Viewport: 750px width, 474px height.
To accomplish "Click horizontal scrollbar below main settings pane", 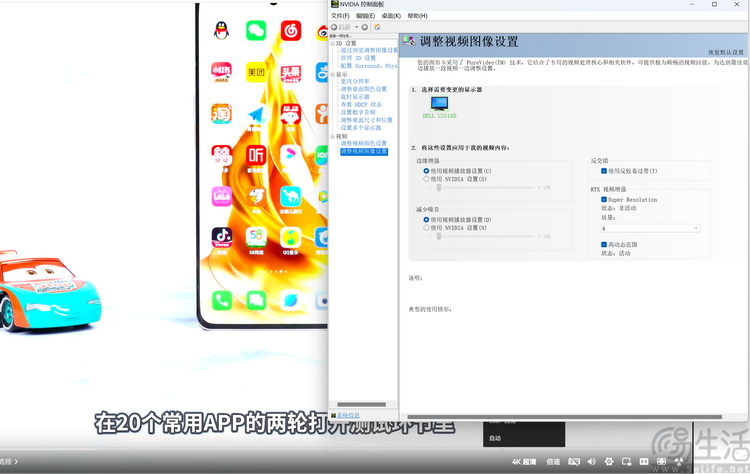I will [564, 417].
